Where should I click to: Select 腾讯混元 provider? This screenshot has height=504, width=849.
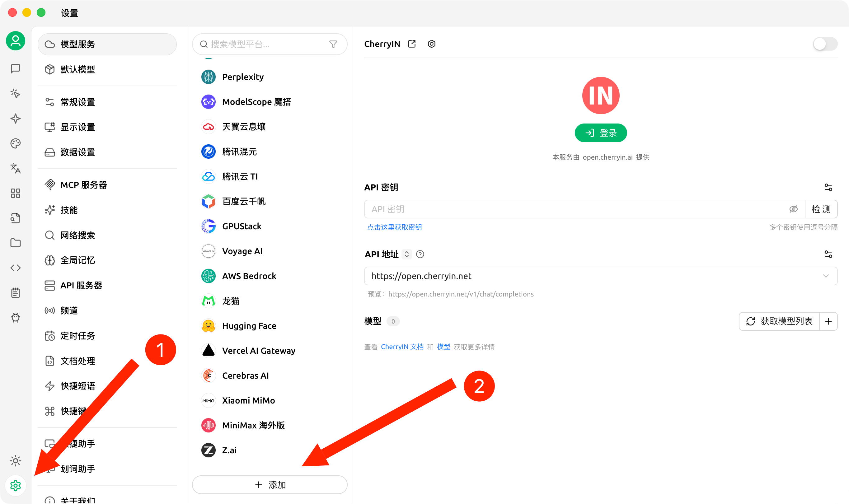(270, 152)
